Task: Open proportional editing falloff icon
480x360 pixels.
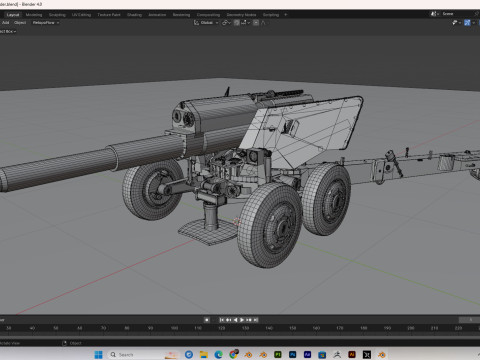Action: click(263, 23)
